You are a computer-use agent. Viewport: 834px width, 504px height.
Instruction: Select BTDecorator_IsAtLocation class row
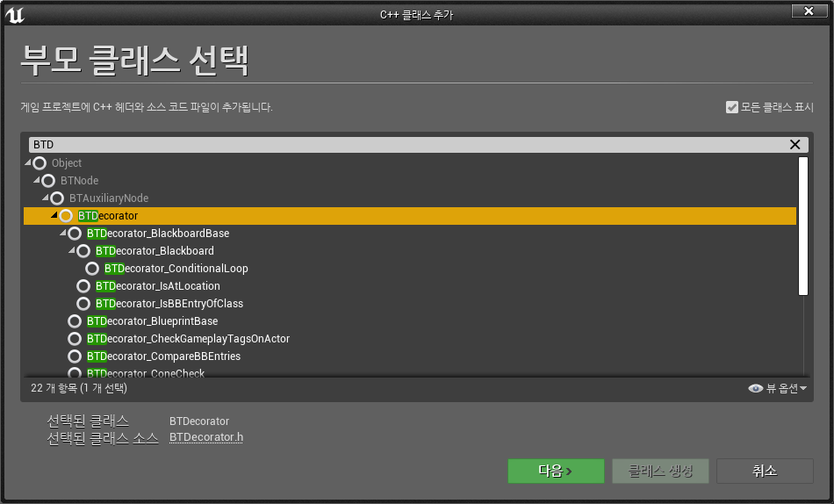[x=410, y=285]
